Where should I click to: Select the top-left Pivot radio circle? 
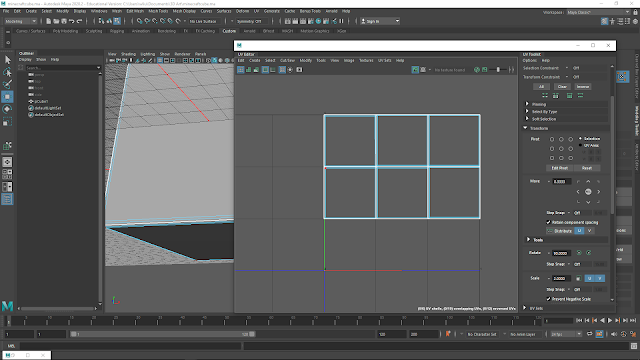pos(552,139)
